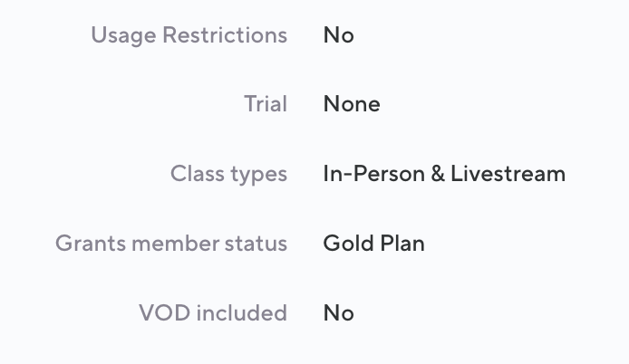This screenshot has height=364, width=629.
Task: Click the Trial field label
Action: 265,104
